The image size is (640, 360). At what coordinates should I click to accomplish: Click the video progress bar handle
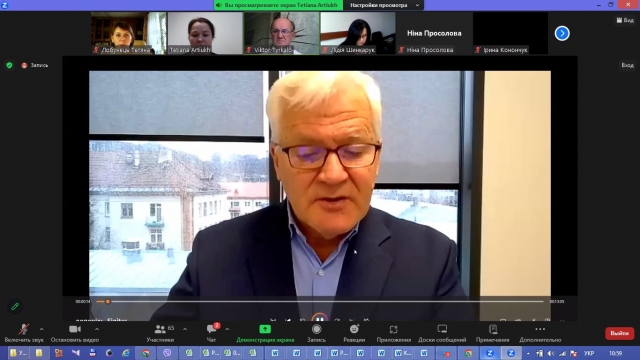(107, 302)
